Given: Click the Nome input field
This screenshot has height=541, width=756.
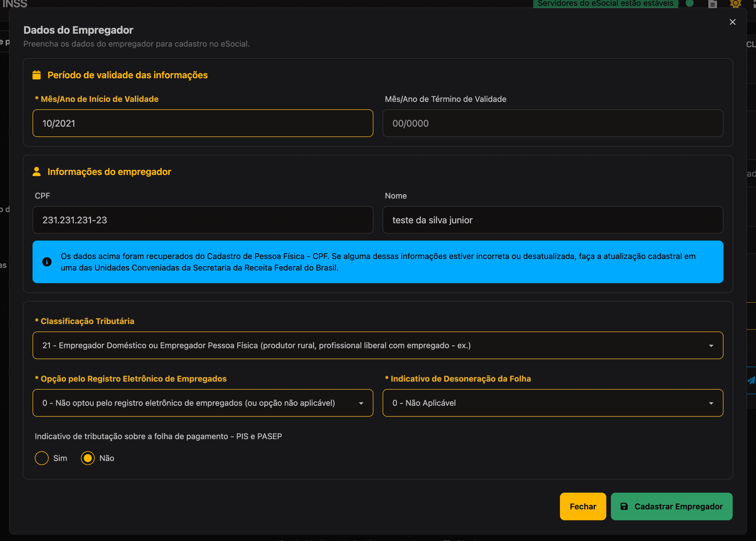Looking at the screenshot, I should [553, 220].
